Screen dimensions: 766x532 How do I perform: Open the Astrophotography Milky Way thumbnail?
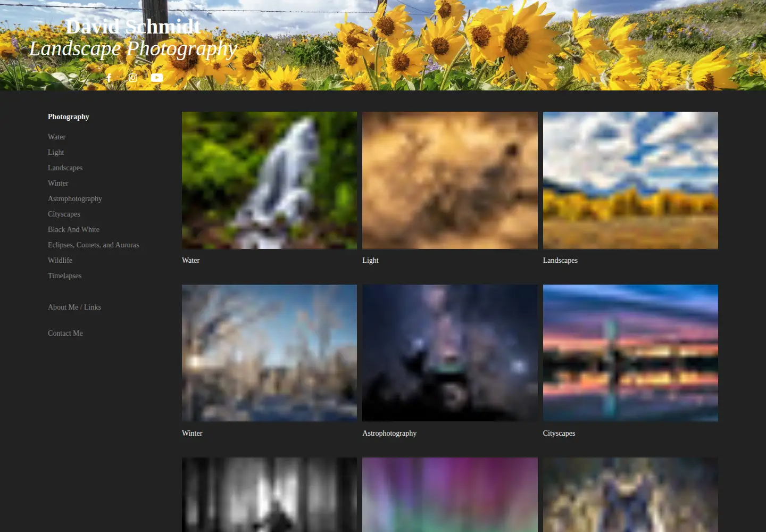coord(450,353)
